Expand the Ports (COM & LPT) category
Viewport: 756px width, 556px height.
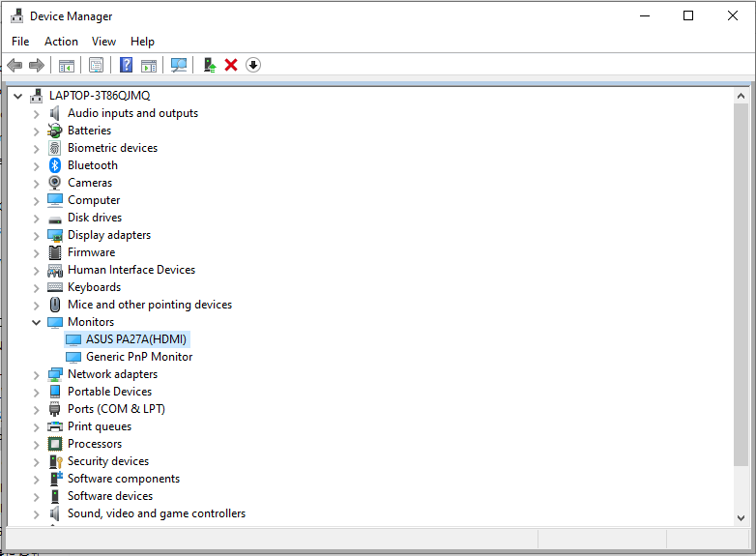pos(36,409)
